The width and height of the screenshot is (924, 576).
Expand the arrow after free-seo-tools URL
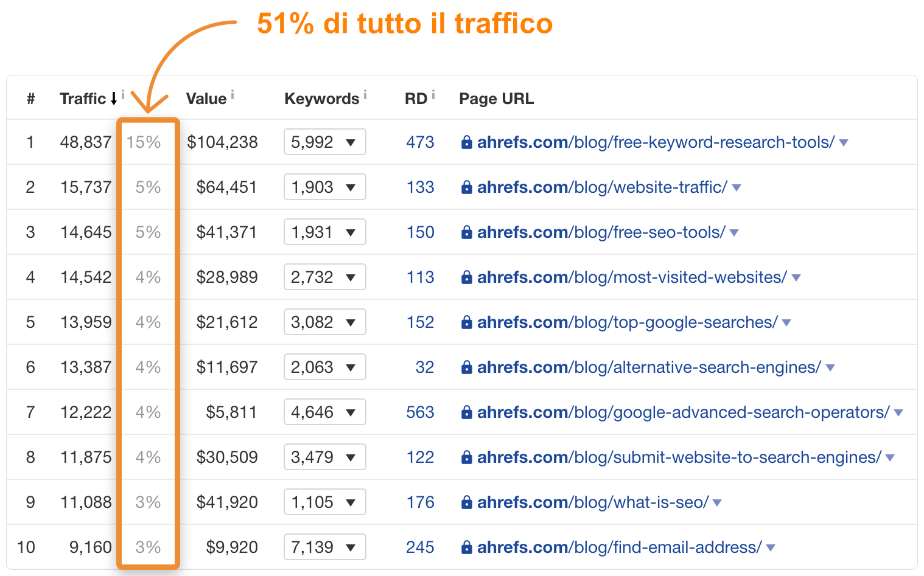click(x=734, y=233)
